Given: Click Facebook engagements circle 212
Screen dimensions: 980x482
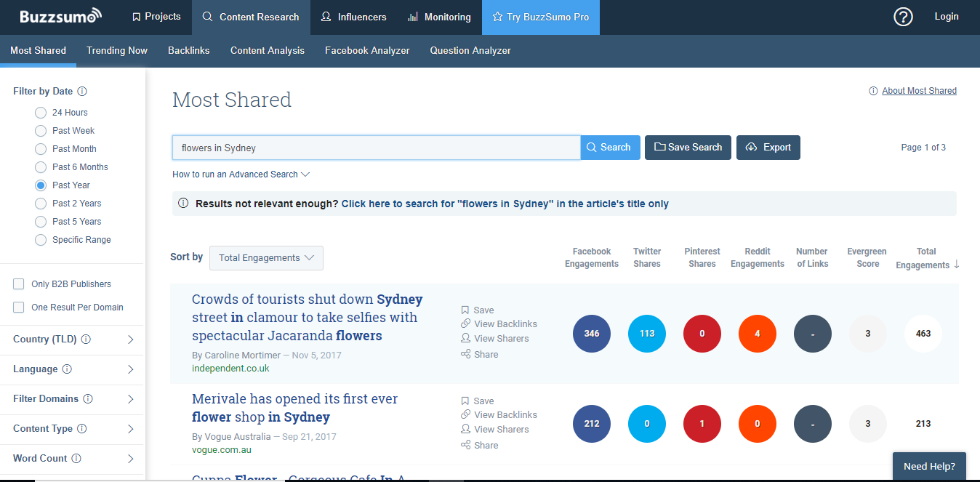Looking at the screenshot, I should point(592,424).
